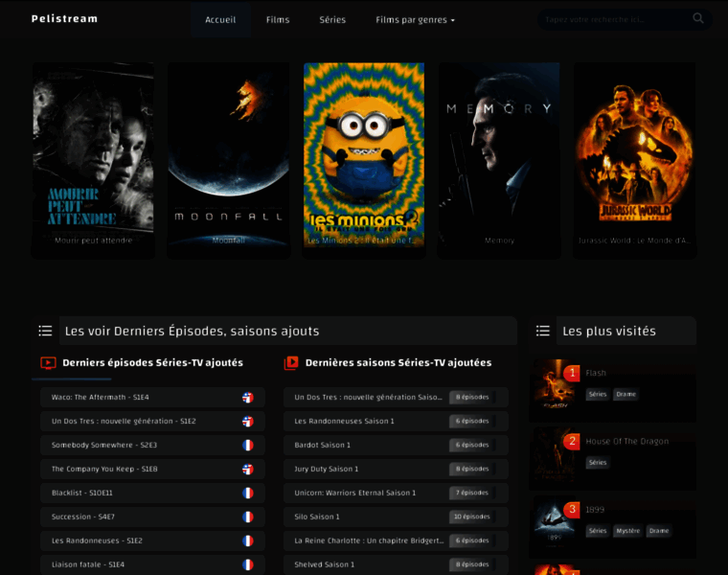Click the flag icon on Waco: The Aftermath row
This screenshot has width=728, height=575.
(248, 398)
